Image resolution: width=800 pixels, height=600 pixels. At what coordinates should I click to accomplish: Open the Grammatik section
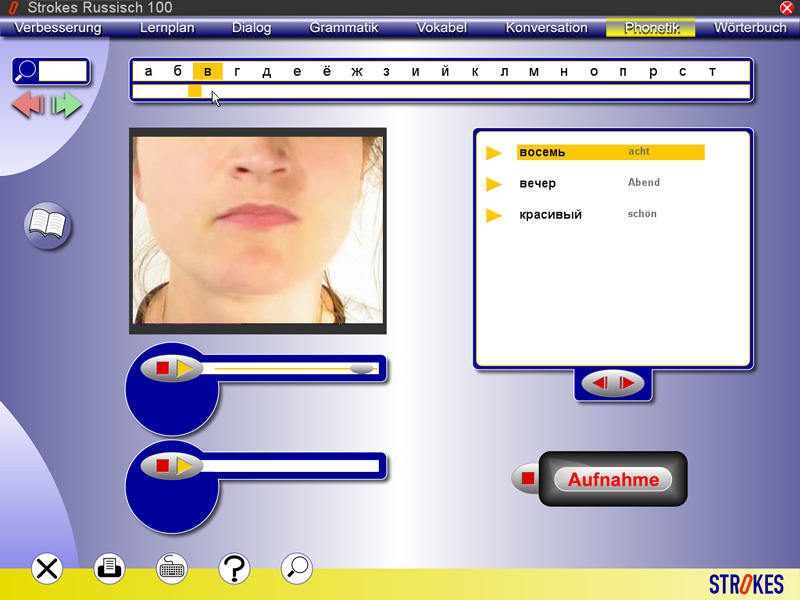pyautogui.click(x=343, y=28)
